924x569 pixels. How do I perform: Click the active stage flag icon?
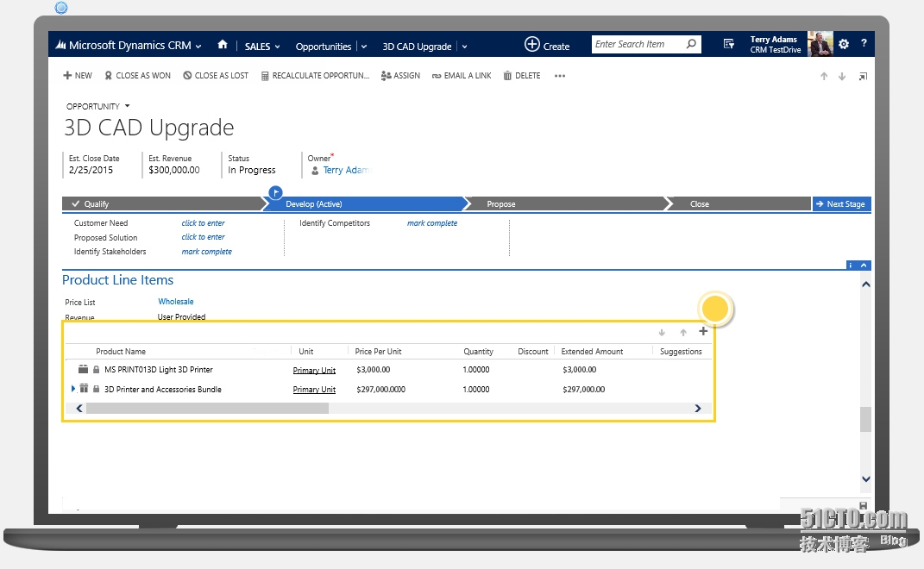tap(275, 192)
